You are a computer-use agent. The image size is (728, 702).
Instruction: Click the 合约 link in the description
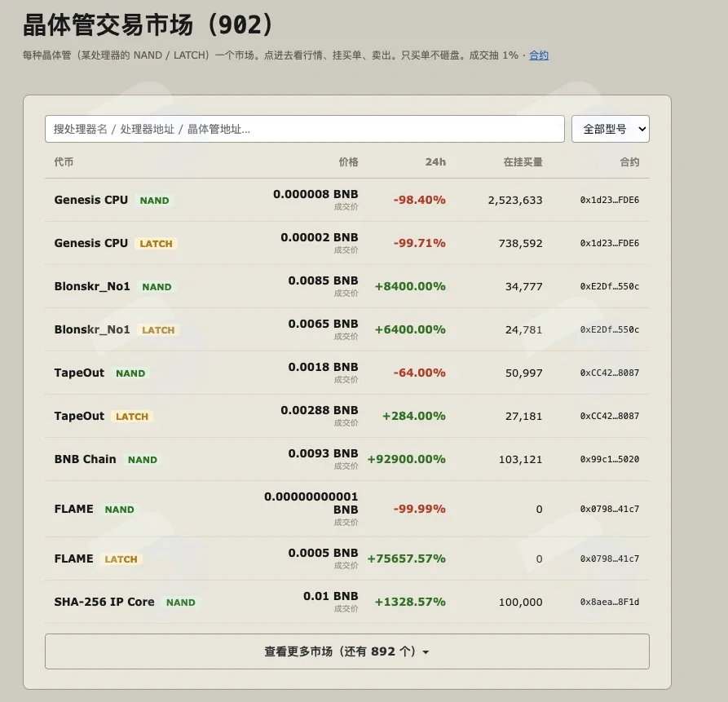[539, 55]
